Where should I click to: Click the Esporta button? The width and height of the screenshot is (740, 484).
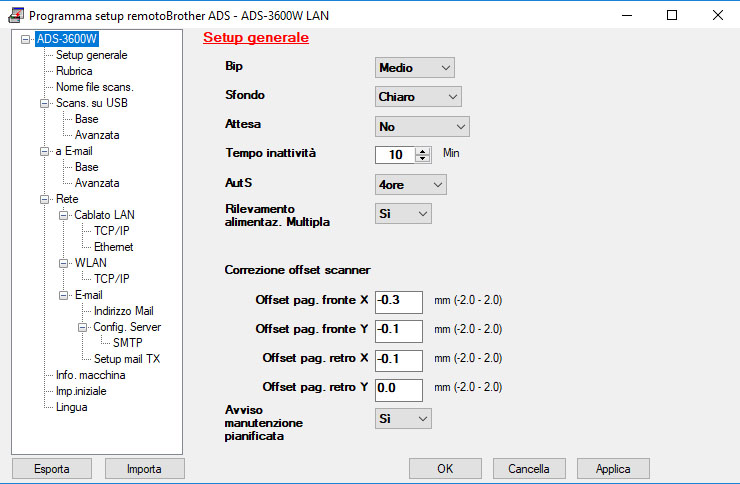pos(51,468)
